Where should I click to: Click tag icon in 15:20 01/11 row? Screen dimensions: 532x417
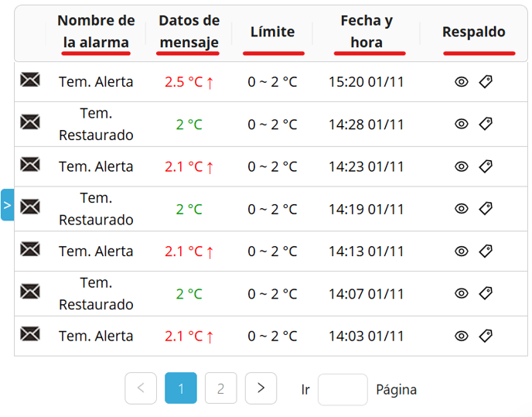click(x=486, y=81)
